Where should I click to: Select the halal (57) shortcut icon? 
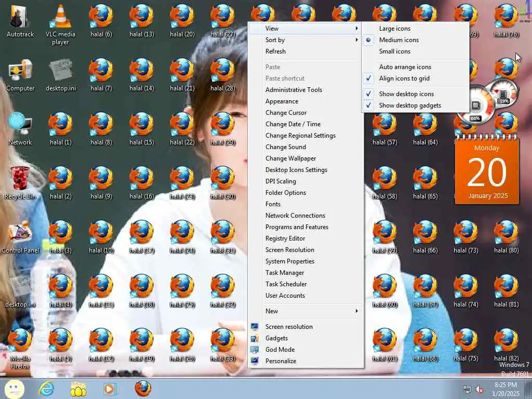[384, 129]
